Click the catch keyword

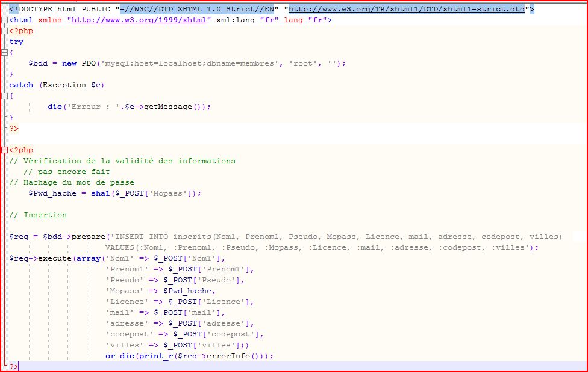(x=20, y=85)
